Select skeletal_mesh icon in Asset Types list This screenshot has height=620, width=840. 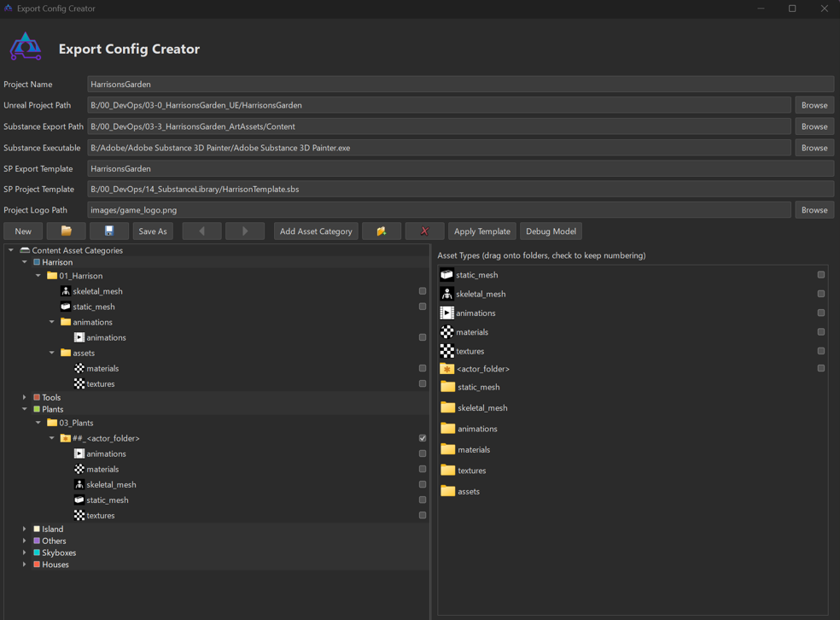click(446, 294)
